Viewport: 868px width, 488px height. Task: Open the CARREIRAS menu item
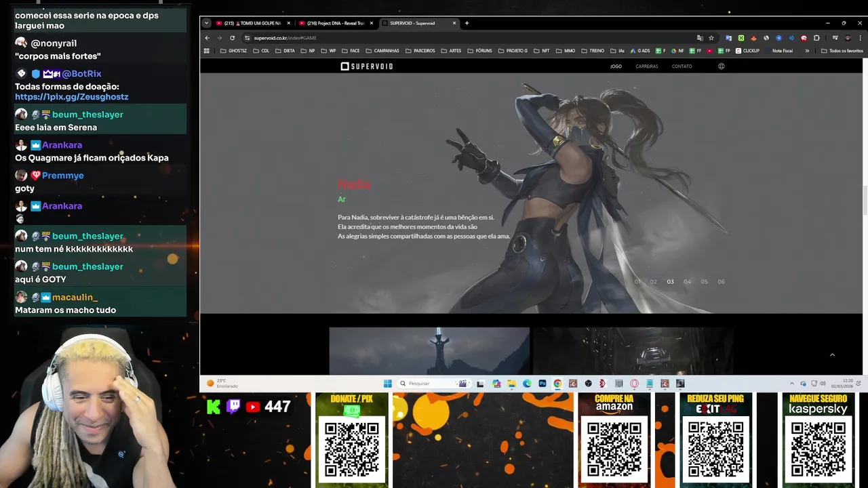(x=647, y=66)
